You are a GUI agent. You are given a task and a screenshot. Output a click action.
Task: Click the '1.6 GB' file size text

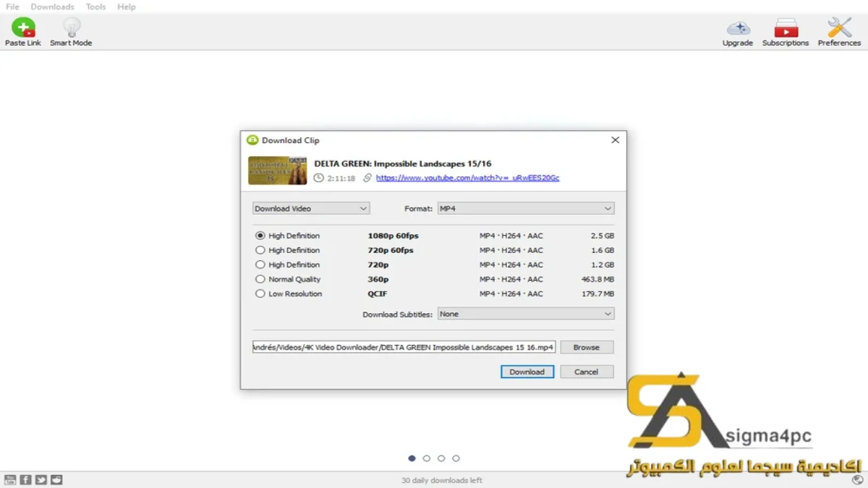click(x=603, y=250)
